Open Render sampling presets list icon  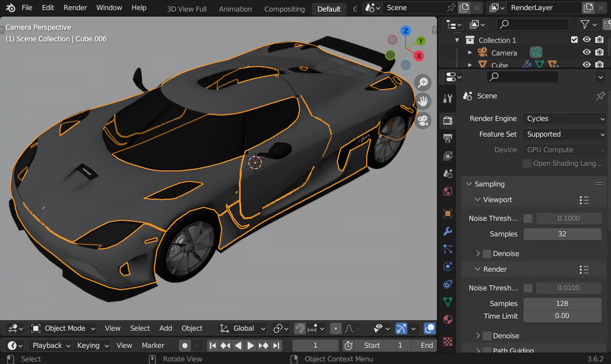pos(584,270)
